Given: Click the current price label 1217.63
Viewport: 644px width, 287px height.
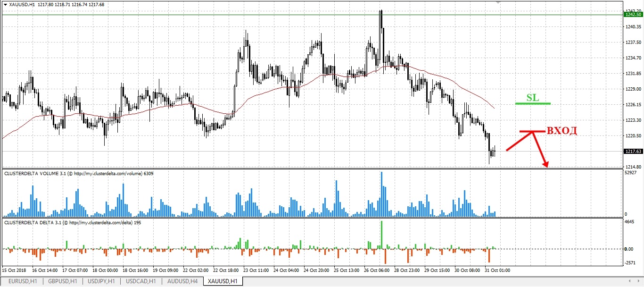Looking at the screenshot, I should point(633,152).
